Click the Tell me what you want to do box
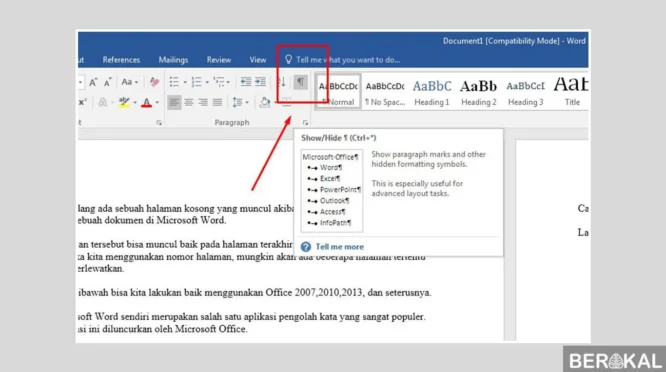Screen dimensions: 666x372 [x=342, y=60]
